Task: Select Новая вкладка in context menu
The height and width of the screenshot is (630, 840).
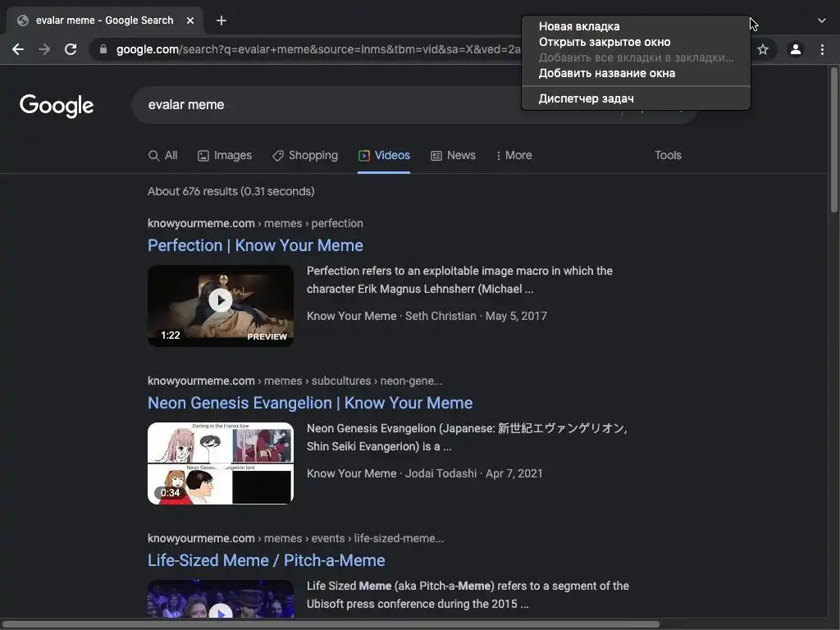Action: point(636,26)
